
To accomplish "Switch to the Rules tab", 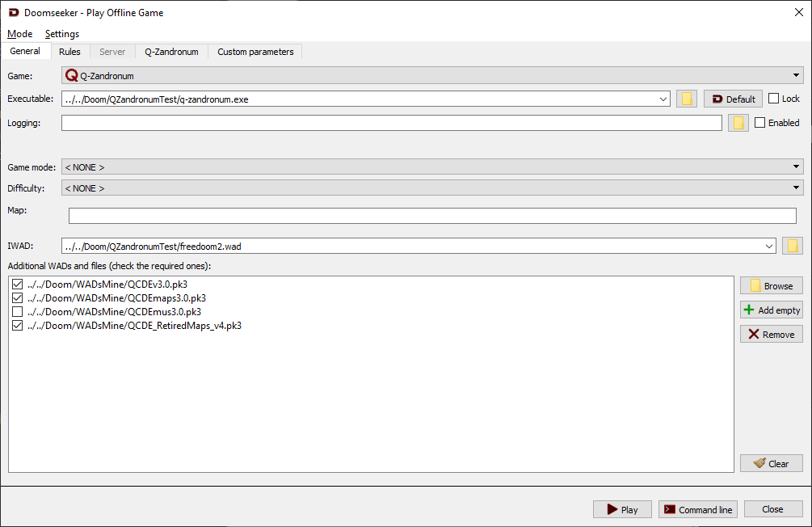I will coord(69,52).
